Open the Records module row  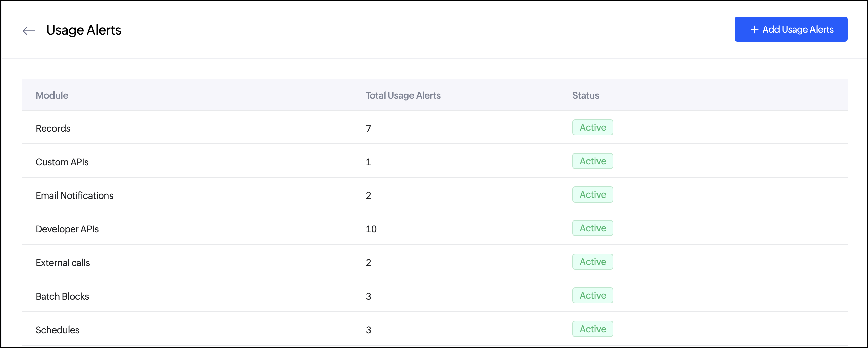pyautogui.click(x=53, y=128)
